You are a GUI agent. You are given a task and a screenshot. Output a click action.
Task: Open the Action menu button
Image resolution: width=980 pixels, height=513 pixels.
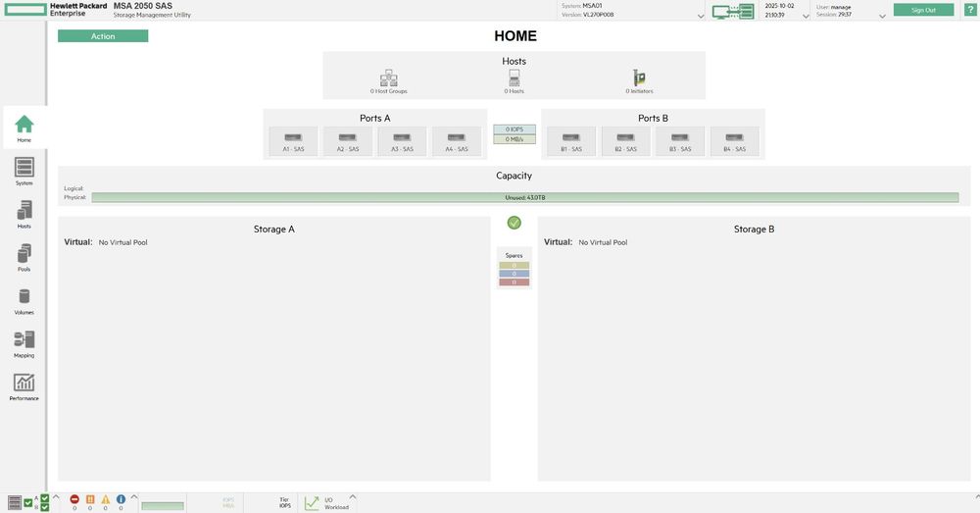(103, 36)
